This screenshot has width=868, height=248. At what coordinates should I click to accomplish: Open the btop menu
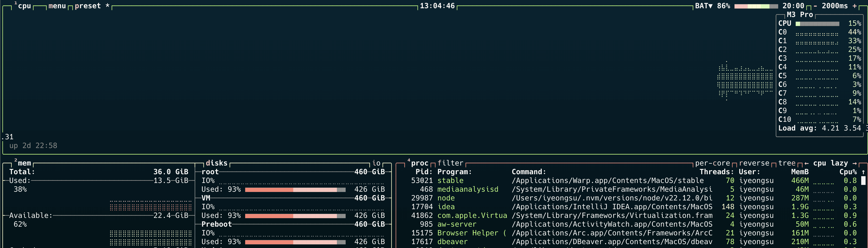(57, 6)
